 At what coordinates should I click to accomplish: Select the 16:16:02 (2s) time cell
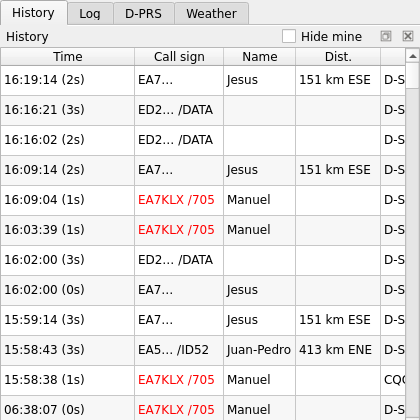tap(68, 140)
